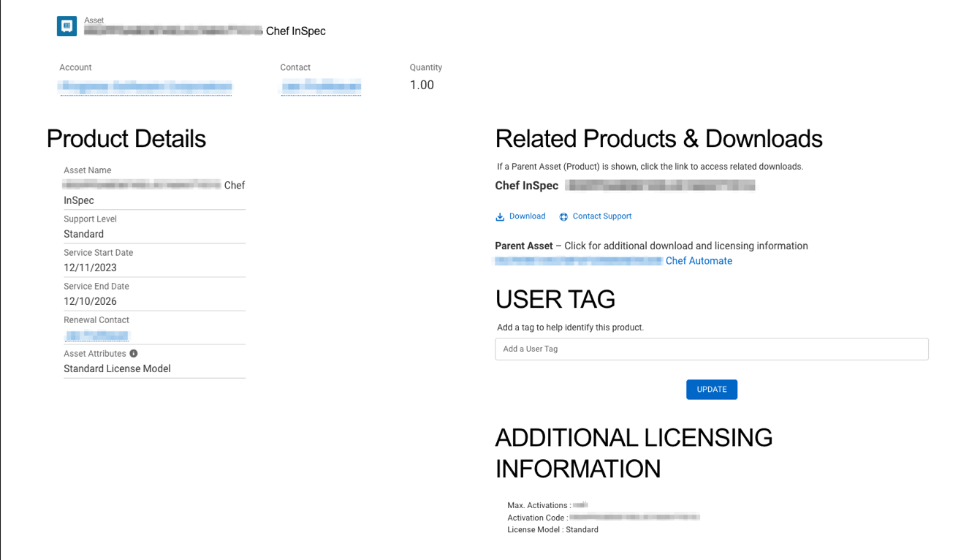Open the blurred Account link
980x560 pixels.
tap(145, 87)
